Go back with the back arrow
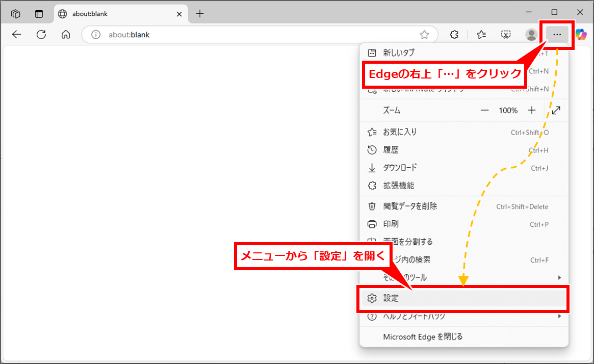This screenshot has height=364, width=594. [17, 35]
